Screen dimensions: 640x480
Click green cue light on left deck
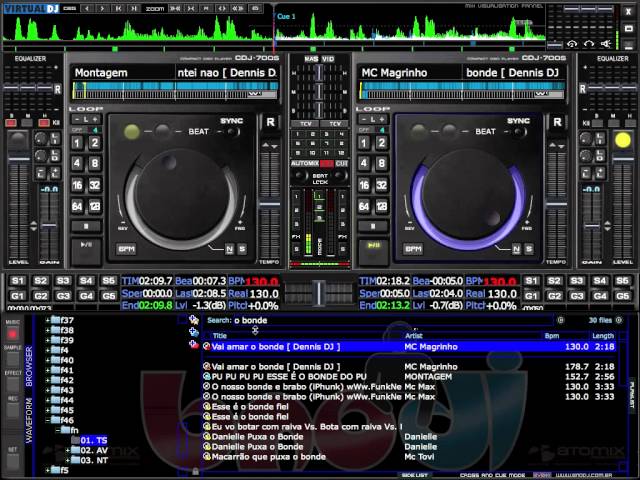(131, 131)
